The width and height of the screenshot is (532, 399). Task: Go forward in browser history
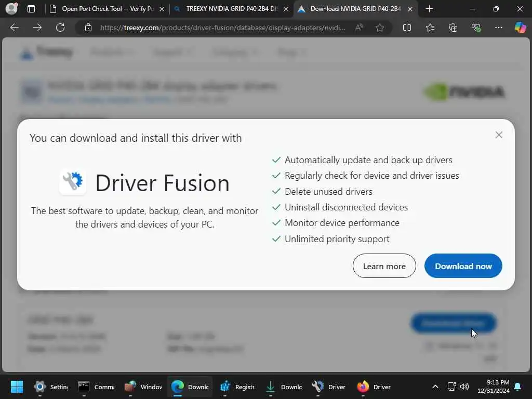37,28
